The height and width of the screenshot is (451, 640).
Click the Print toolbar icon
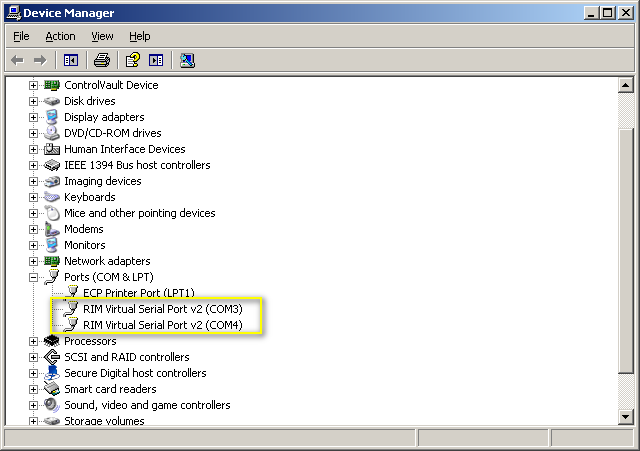pyautogui.click(x=101, y=60)
